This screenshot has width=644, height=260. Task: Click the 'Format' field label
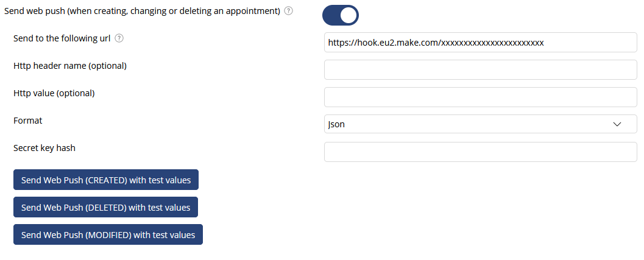[28, 121]
